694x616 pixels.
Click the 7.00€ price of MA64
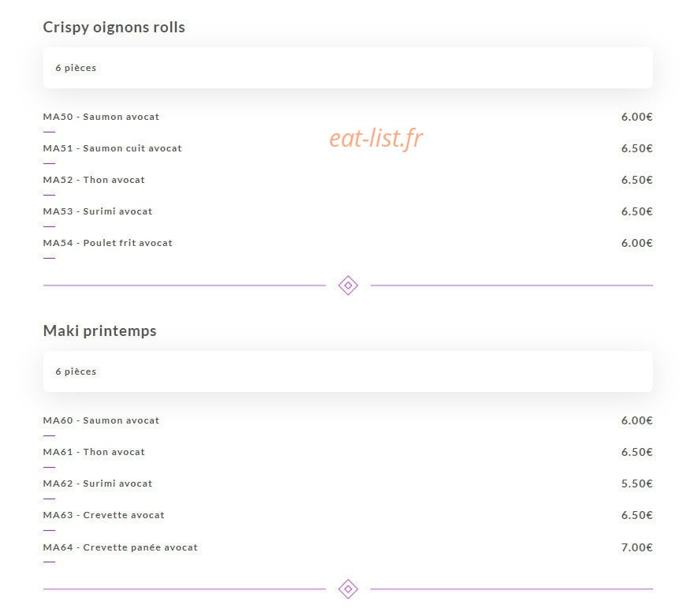pyautogui.click(x=637, y=547)
